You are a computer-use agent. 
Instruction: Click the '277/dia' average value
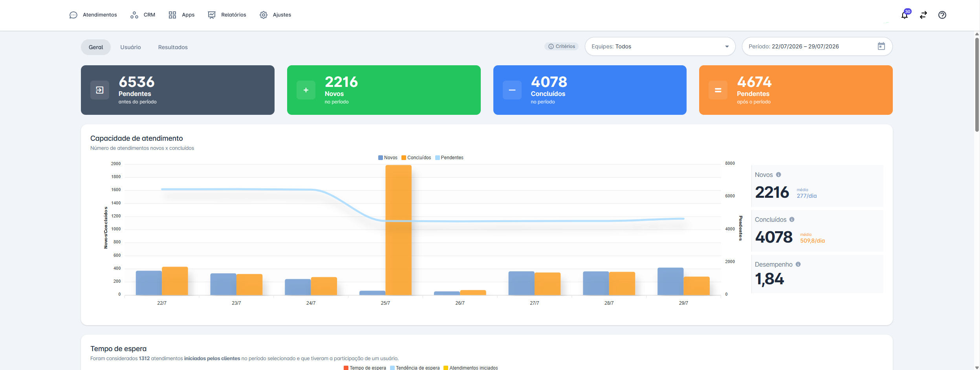806,196
